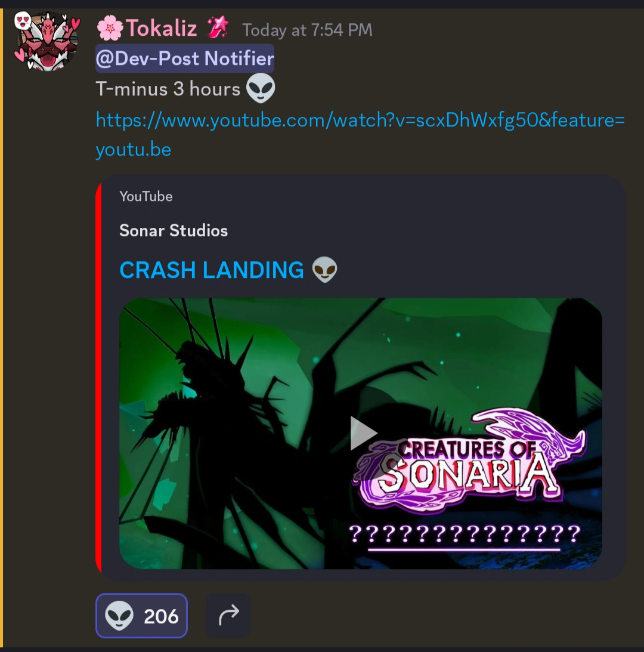Open the CRASH LANDING video title
644x652 pixels.
[x=212, y=270]
